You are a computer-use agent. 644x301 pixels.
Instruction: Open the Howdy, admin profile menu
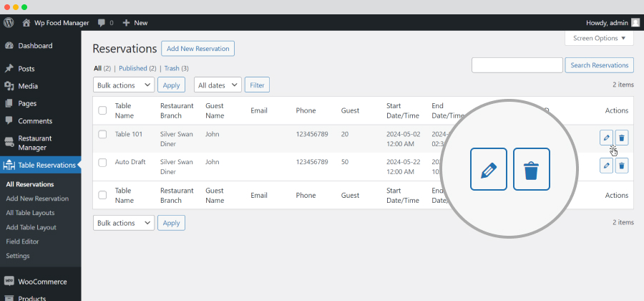613,23
